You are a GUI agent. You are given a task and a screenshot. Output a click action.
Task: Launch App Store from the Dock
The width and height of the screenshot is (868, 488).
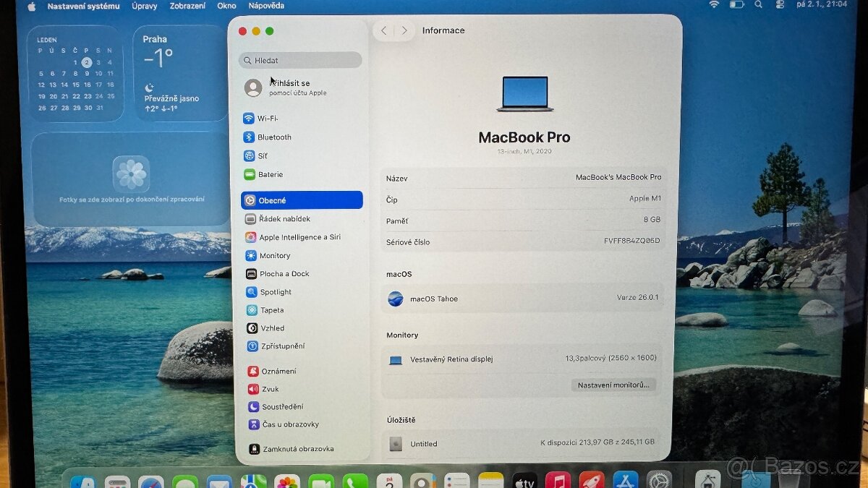[626, 479]
